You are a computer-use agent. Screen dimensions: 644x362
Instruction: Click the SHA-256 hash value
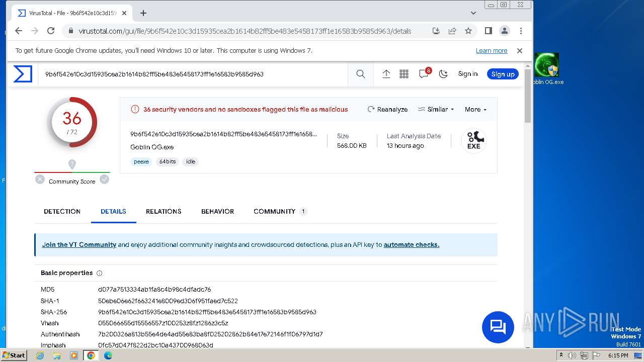click(x=207, y=312)
